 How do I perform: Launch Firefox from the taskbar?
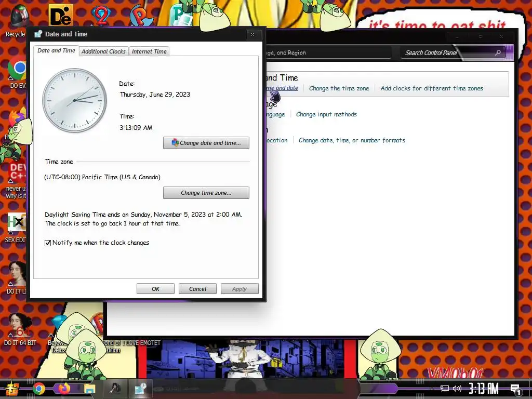pyautogui.click(x=64, y=389)
